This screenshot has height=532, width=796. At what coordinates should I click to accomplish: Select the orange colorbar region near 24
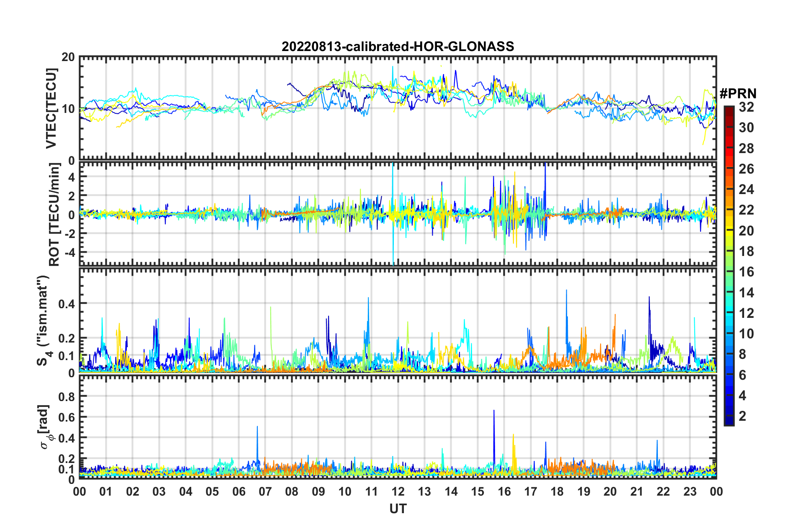(729, 189)
